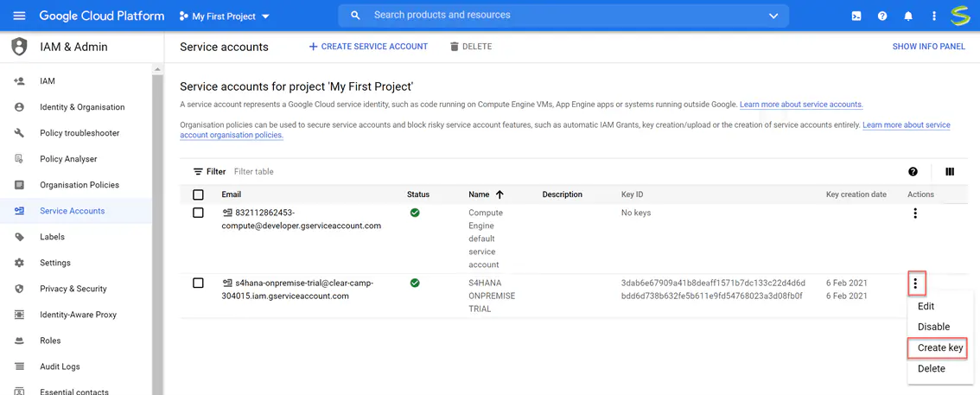Click CREATE SERVICE ACCOUNT button
The image size is (980, 395).
point(368,47)
